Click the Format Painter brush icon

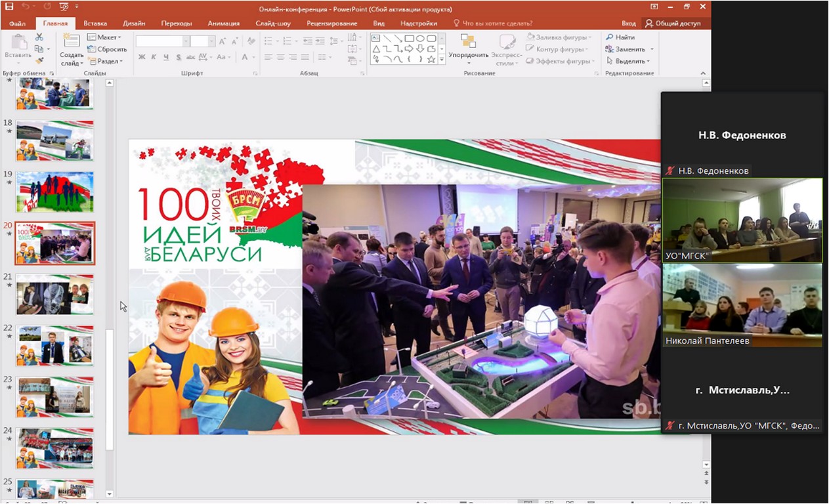tap(39, 60)
